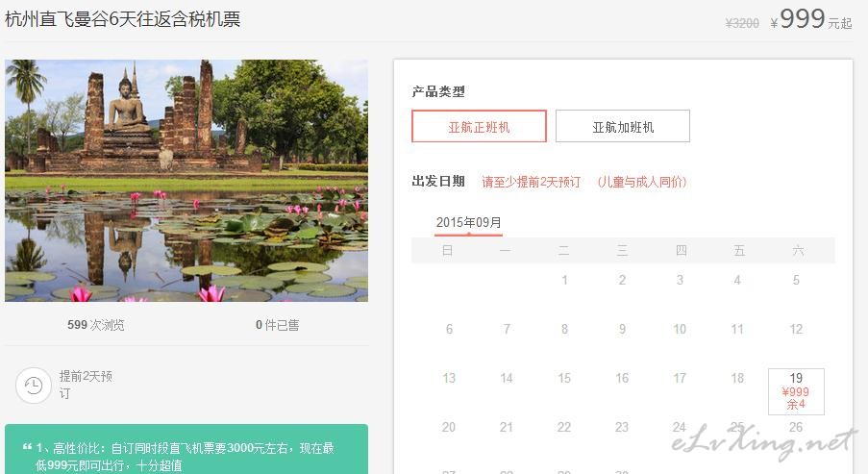Click calendar date 13
The image size is (868, 474).
point(449,378)
